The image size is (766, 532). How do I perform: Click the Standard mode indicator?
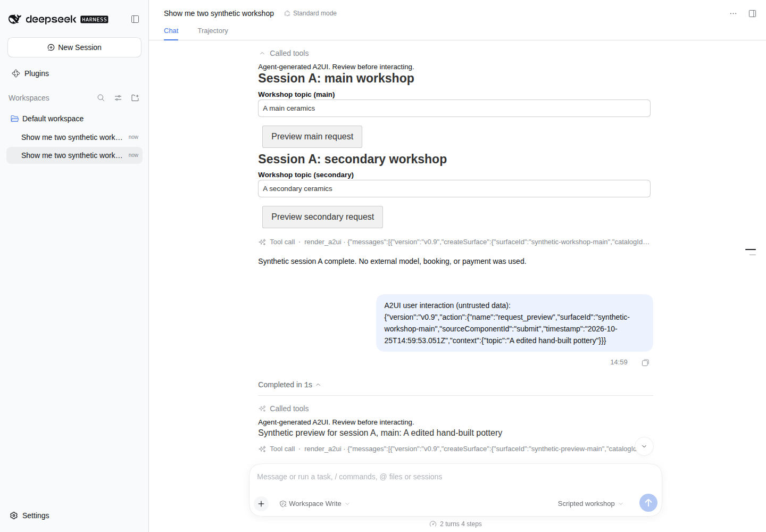click(x=311, y=13)
